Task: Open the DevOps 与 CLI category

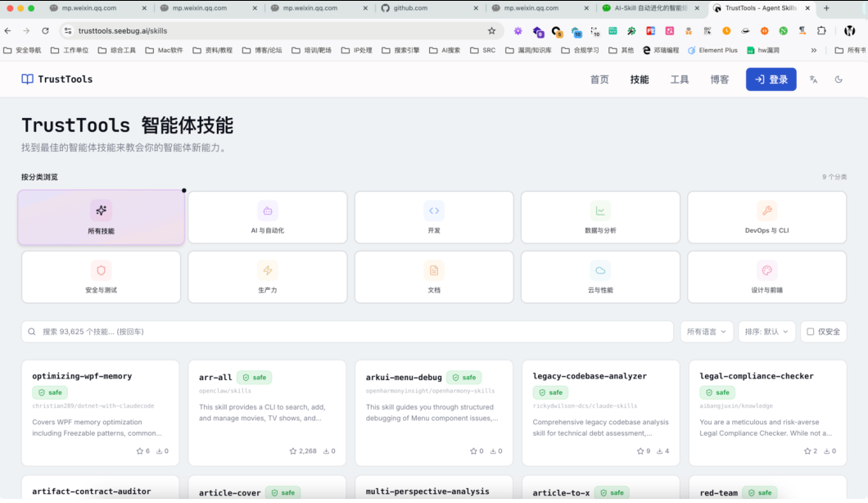Action: pyautogui.click(x=766, y=217)
